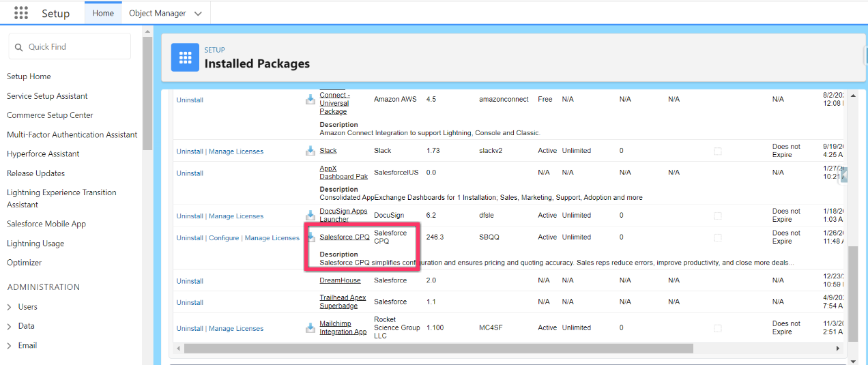Viewport: 868px width, 365px height.
Task: Click the Slack package download icon
Action: [310, 151]
